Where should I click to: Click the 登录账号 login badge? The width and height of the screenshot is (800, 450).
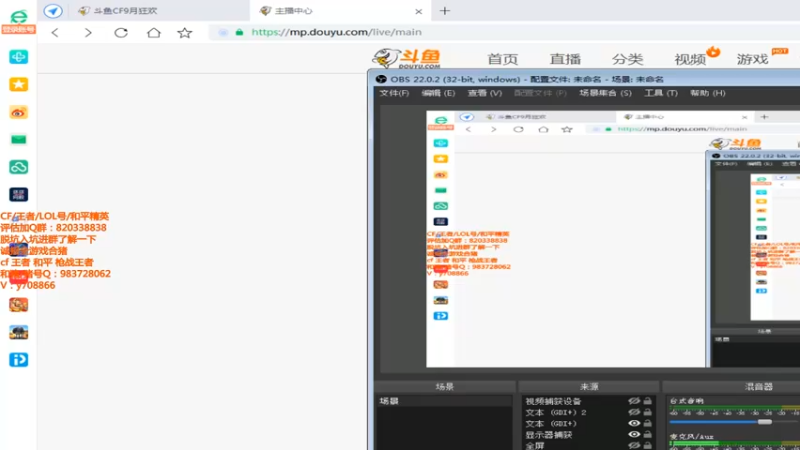pos(18,30)
